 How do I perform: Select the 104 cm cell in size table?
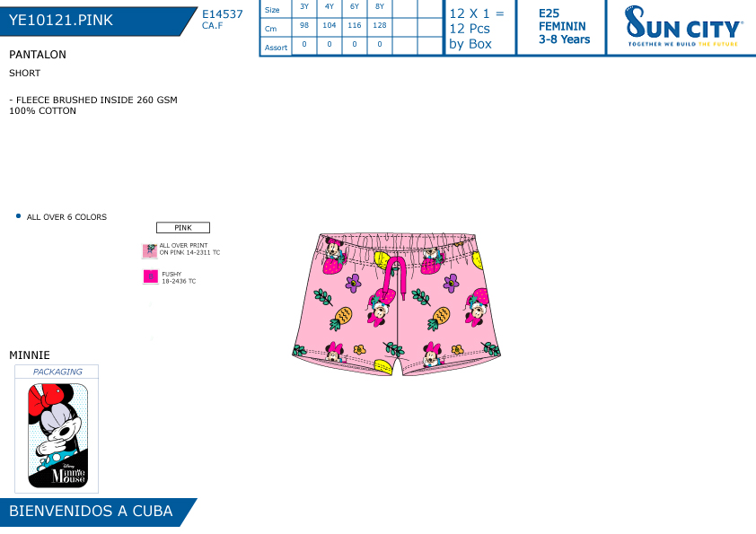click(x=330, y=25)
